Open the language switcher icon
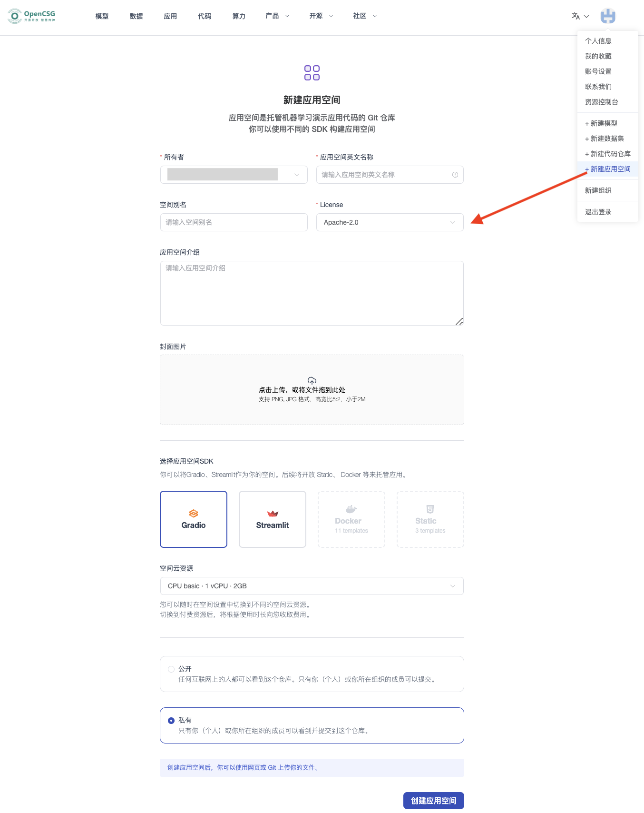 point(576,16)
